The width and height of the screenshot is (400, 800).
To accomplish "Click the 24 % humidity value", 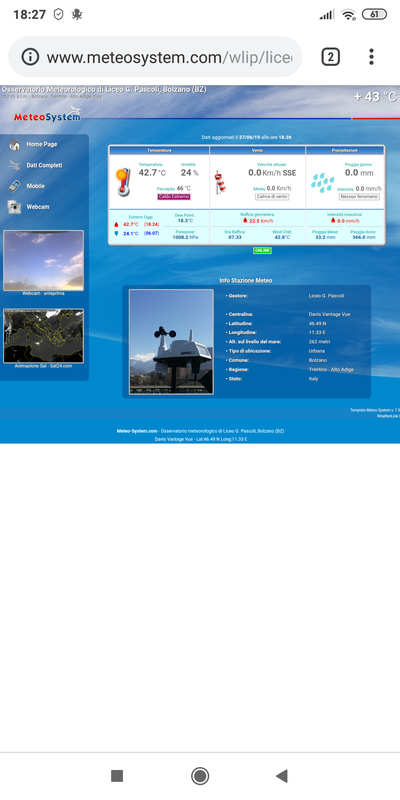I will coord(189,173).
